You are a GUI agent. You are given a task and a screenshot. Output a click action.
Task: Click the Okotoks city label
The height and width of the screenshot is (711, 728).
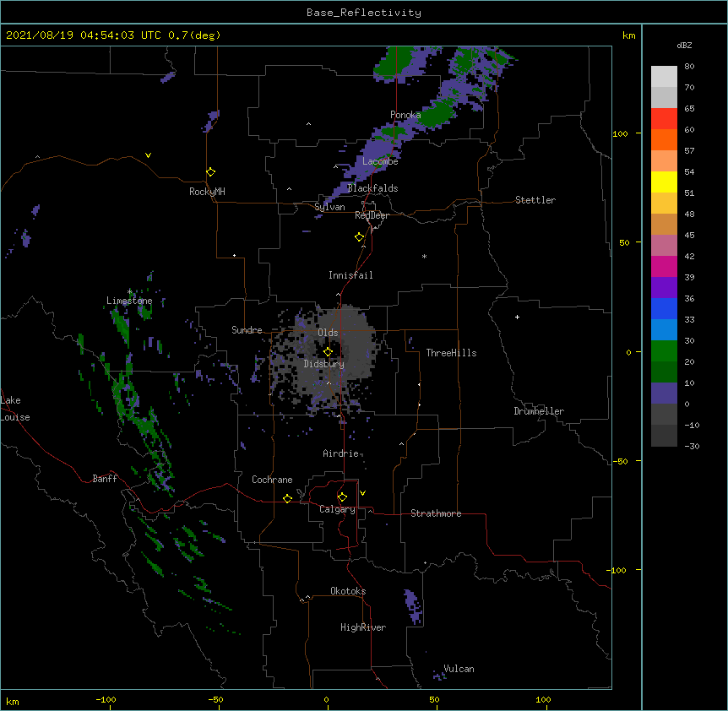click(x=348, y=591)
